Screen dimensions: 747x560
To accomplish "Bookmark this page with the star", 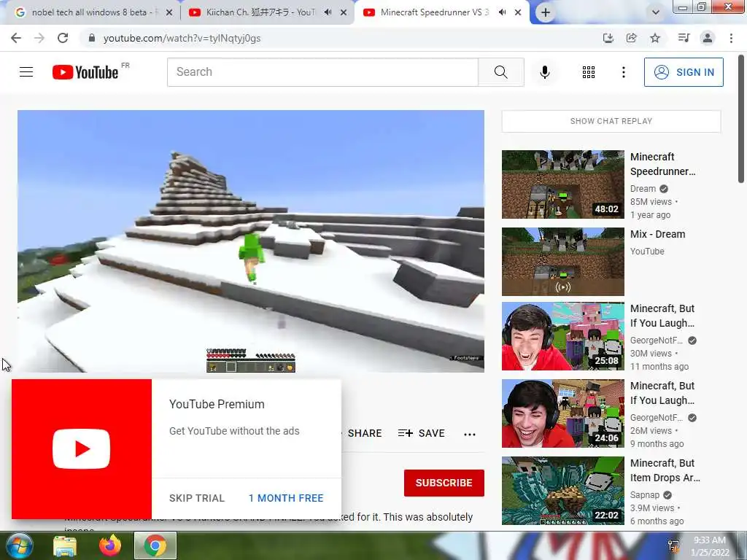I will click(655, 38).
